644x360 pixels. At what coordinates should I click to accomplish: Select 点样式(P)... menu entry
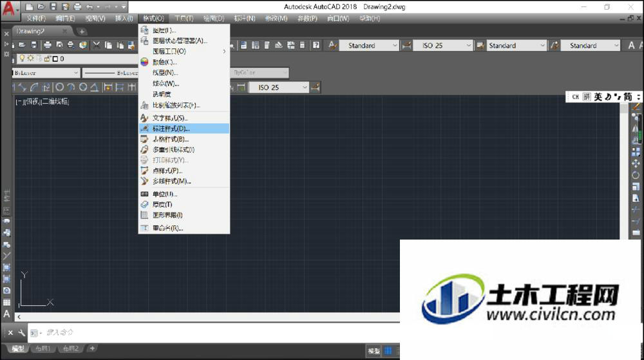click(184, 171)
